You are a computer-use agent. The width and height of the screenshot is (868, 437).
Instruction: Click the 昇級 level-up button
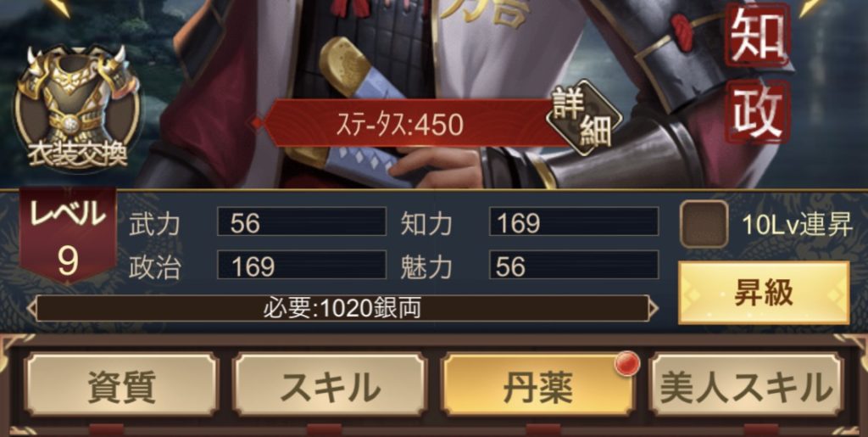764,293
